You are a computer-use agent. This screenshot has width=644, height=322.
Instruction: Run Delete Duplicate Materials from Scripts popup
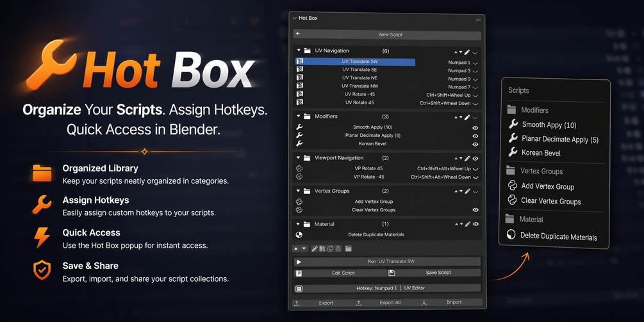[x=558, y=236]
